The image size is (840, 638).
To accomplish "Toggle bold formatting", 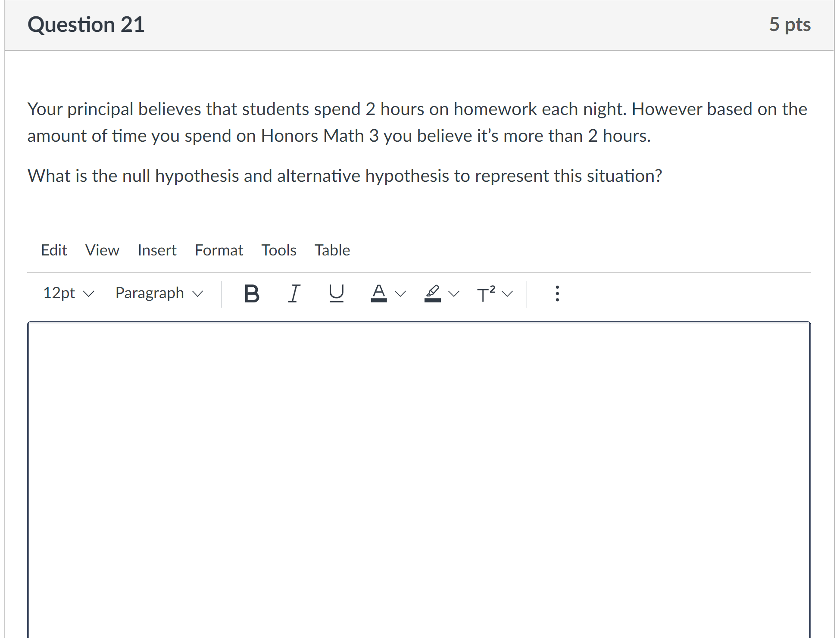I will pyautogui.click(x=252, y=294).
